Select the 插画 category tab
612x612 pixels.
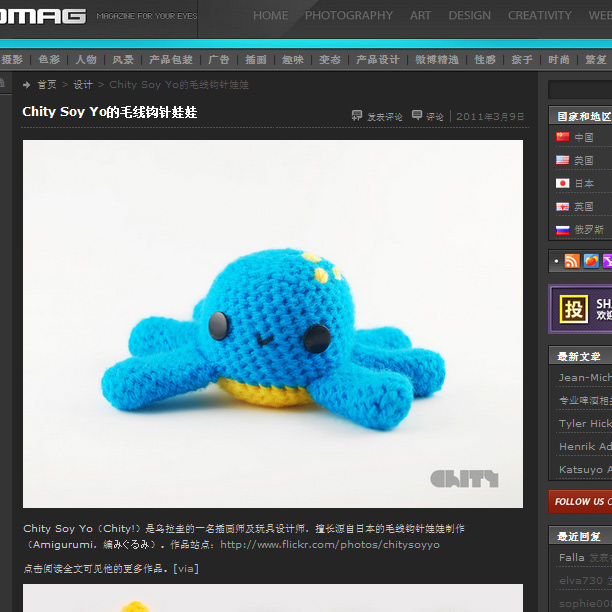click(x=256, y=59)
